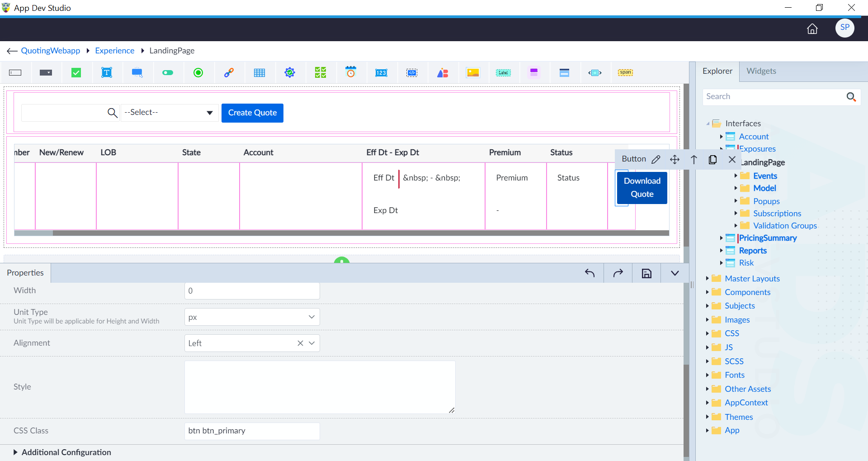Select the blue button widget icon
The height and width of the screenshot is (461, 868).
137,72
